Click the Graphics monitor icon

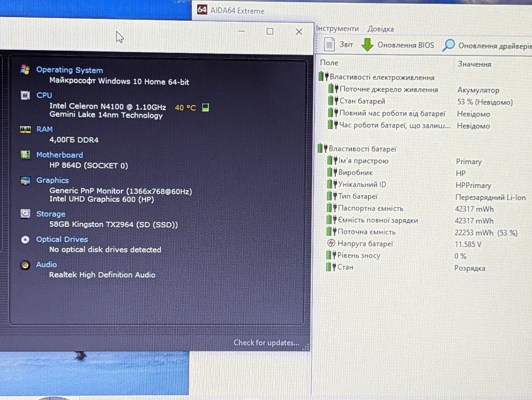pos(25,180)
